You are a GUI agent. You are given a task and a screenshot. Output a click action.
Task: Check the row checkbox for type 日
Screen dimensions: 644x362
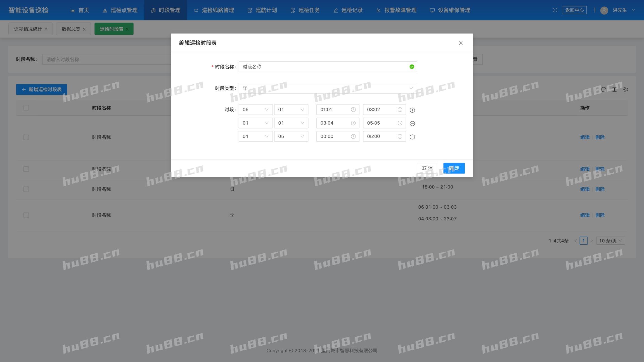tap(26, 189)
